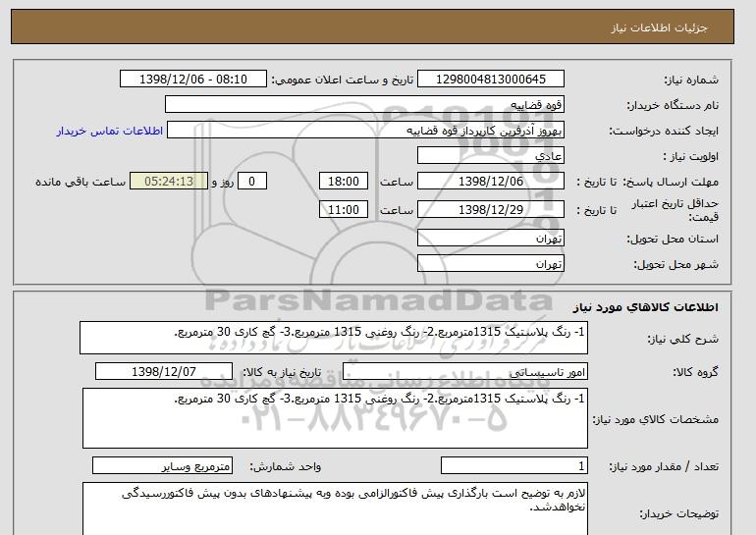This screenshot has height=535, width=756.
Task: Click the استان محل تحویل label
Action: pos(673,240)
